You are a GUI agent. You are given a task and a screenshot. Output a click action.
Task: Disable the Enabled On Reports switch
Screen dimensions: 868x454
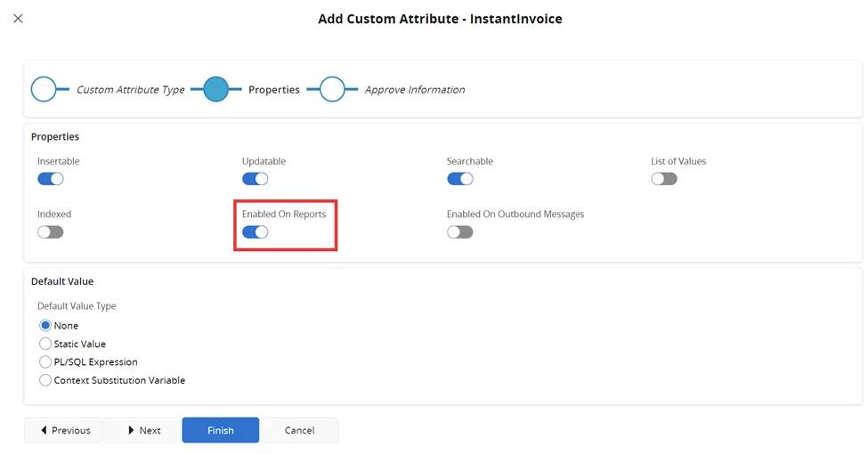coord(256,232)
